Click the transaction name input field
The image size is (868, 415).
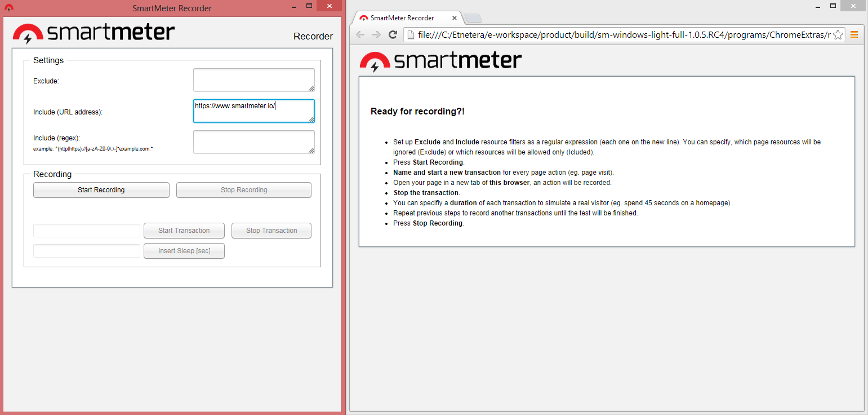pyautogui.click(x=87, y=231)
